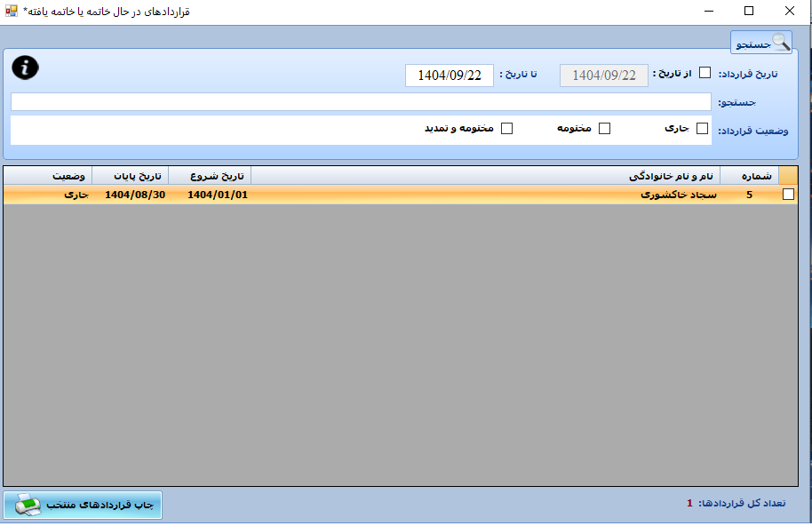This screenshot has height=526, width=812.
Task: Enable the 'از تاریخ' from-date checkbox
Action: pos(705,74)
